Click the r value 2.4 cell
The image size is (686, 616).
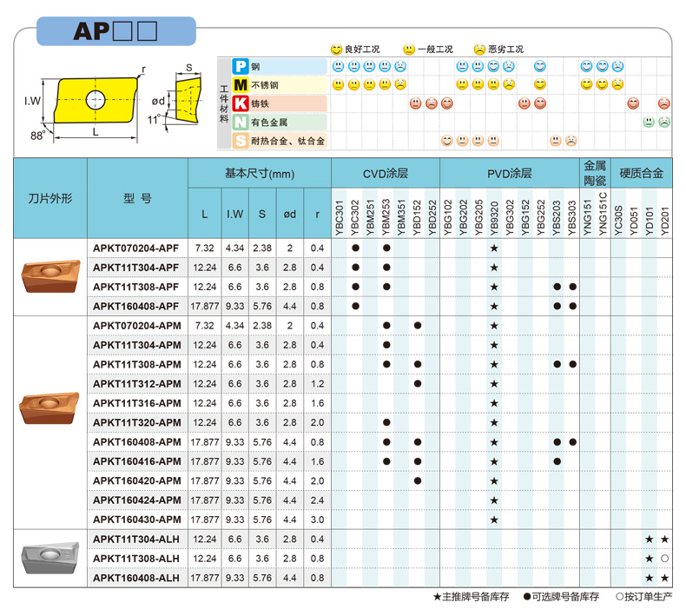(x=317, y=500)
